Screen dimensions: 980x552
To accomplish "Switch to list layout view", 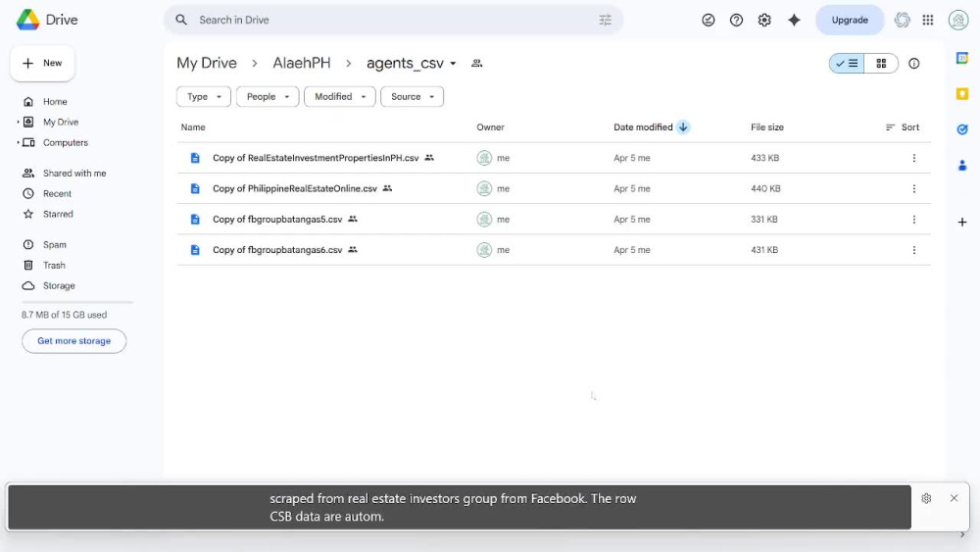I will [x=847, y=63].
